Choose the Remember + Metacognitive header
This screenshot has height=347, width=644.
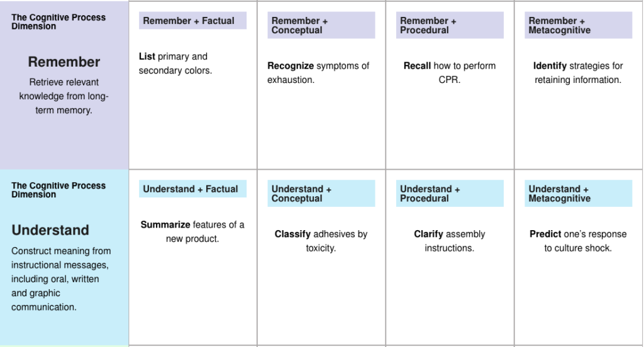579,25
